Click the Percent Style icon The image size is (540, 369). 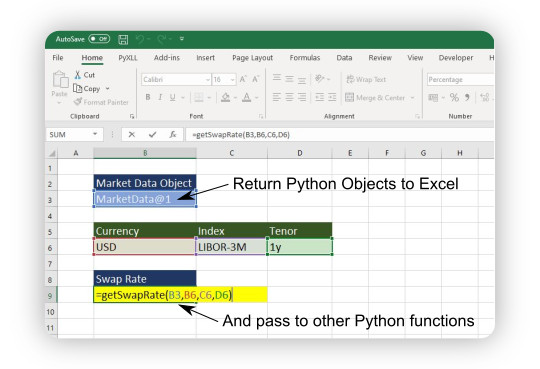pyautogui.click(x=454, y=98)
